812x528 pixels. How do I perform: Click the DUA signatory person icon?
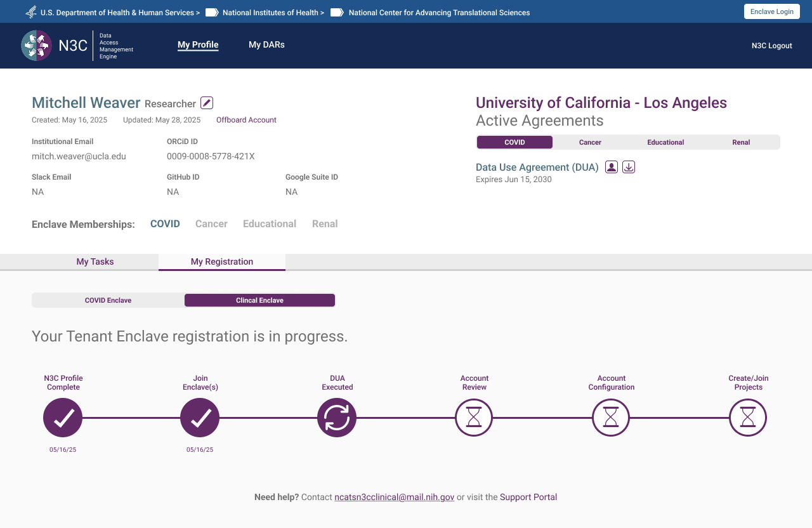611,166
